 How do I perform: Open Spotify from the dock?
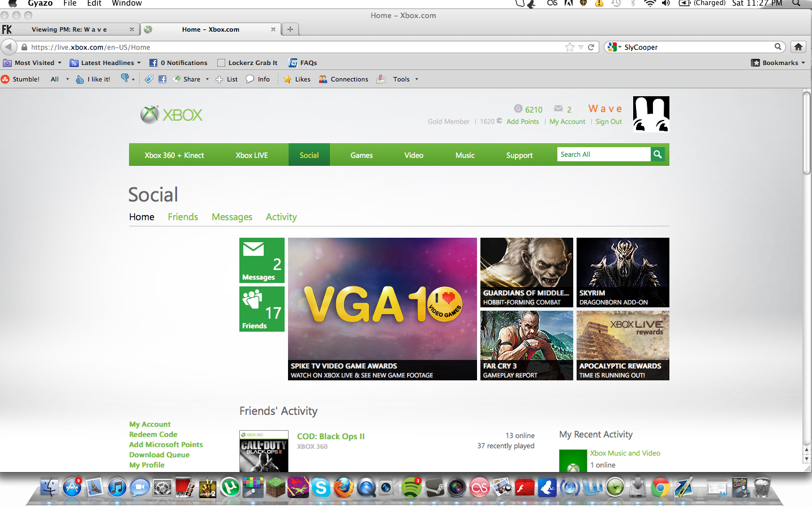point(411,487)
